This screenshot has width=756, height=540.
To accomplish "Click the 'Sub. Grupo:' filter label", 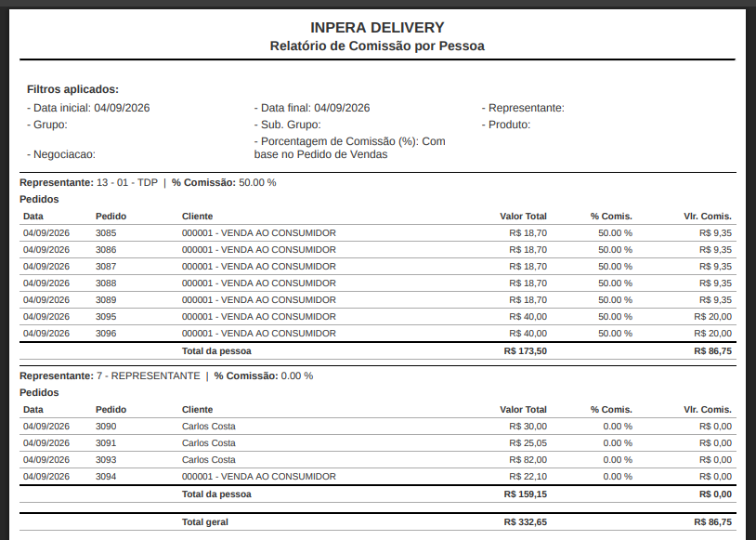I will tap(287, 125).
